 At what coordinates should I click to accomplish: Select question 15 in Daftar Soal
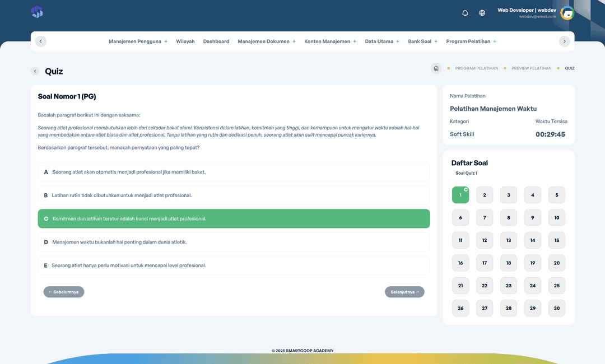556,240
